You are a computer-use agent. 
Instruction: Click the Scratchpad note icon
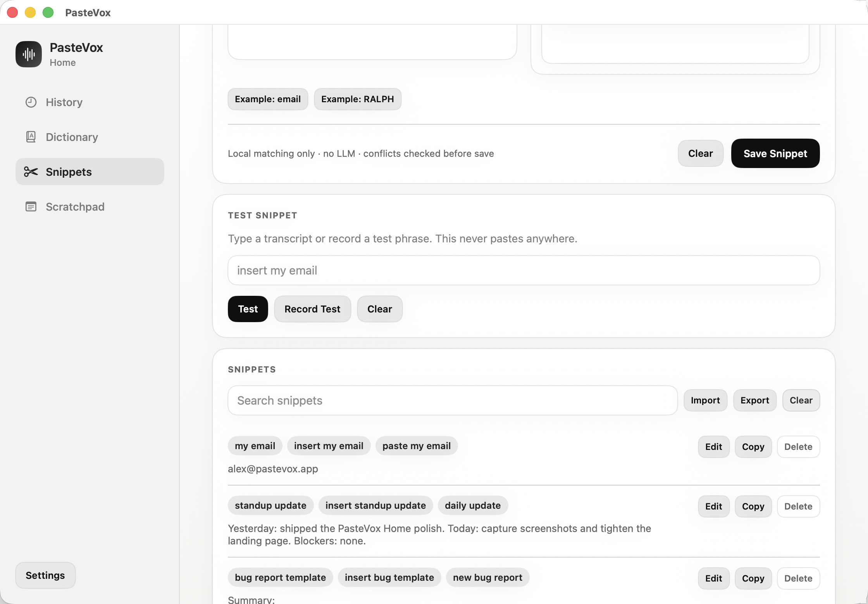tap(31, 207)
